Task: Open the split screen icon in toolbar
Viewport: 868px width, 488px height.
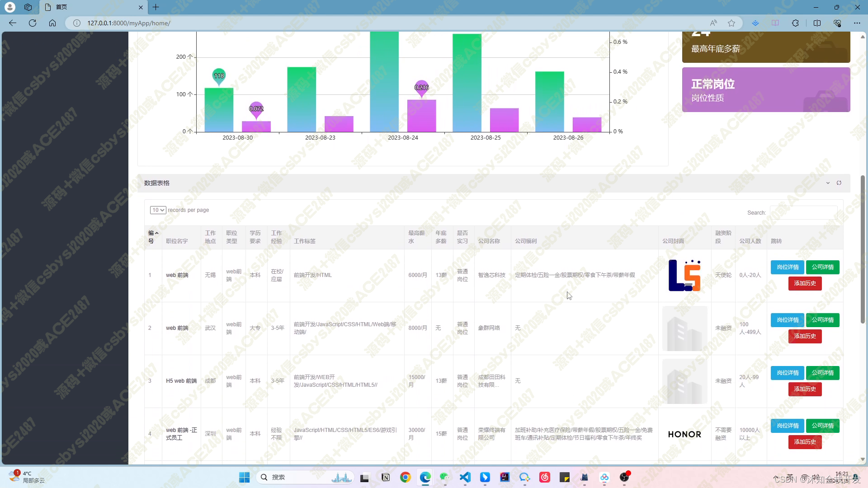Action: [x=817, y=23]
